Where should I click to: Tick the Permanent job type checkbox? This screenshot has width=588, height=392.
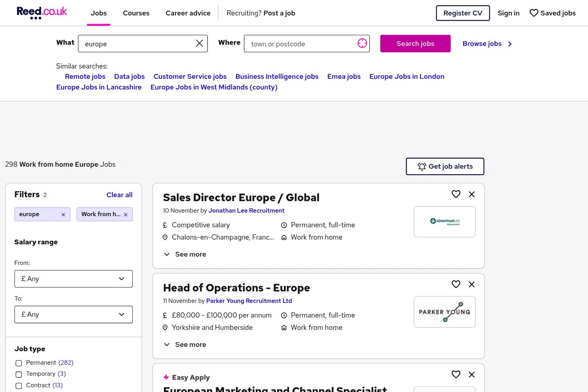(x=19, y=363)
